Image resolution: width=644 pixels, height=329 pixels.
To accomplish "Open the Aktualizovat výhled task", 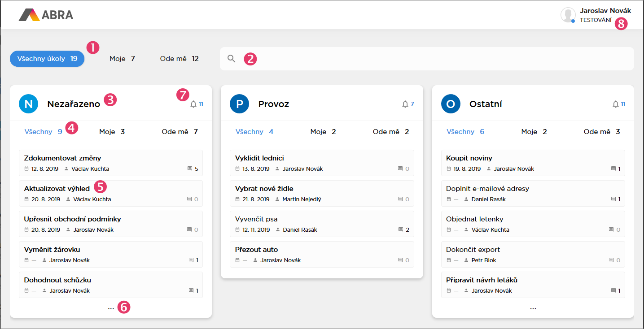I will pyautogui.click(x=57, y=189).
